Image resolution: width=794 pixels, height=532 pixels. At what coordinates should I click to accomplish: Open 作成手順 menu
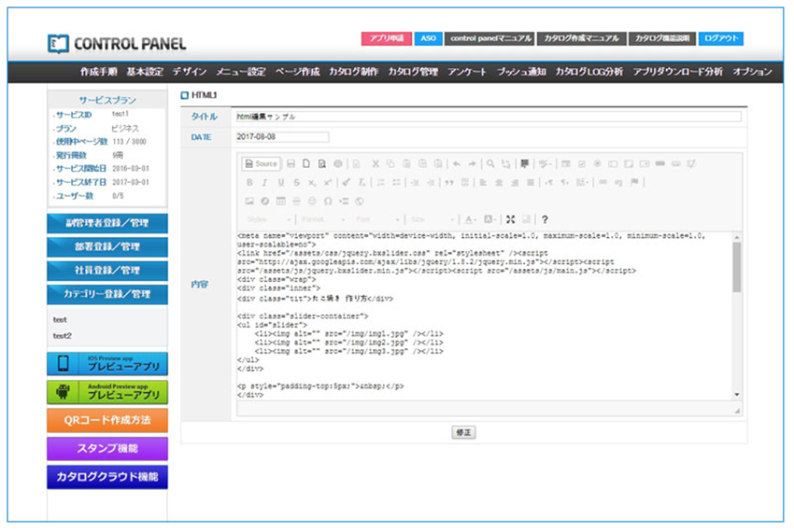pos(99,72)
